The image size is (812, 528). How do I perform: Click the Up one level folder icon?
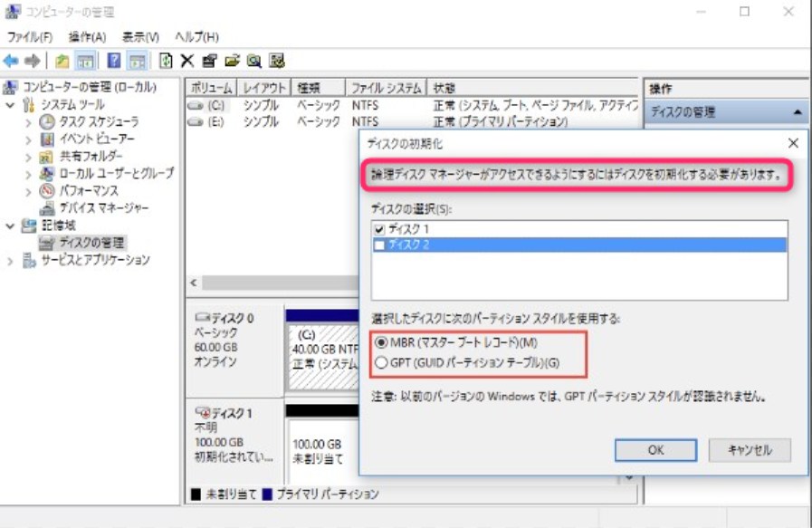62,61
